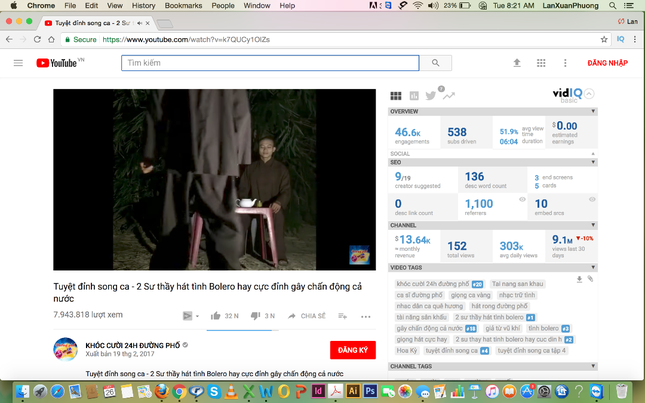Bookmark page using the star icon
Image resolution: width=645 pixels, height=403 pixels.
[604, 40]
